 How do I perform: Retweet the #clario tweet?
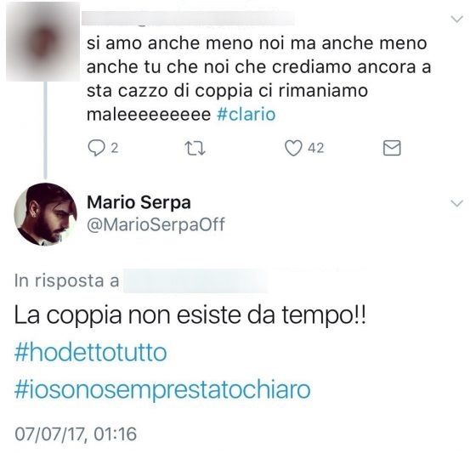pyautogui.click(x=195, y=149)
